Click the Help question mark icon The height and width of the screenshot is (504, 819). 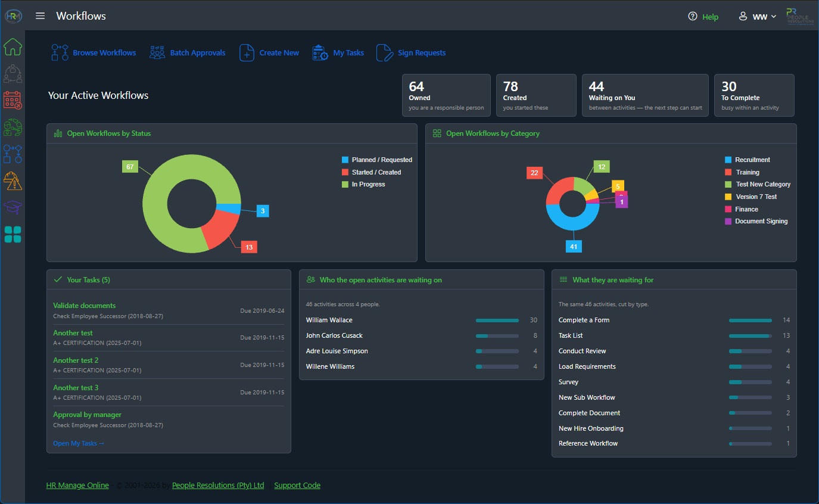coord(693,17)
